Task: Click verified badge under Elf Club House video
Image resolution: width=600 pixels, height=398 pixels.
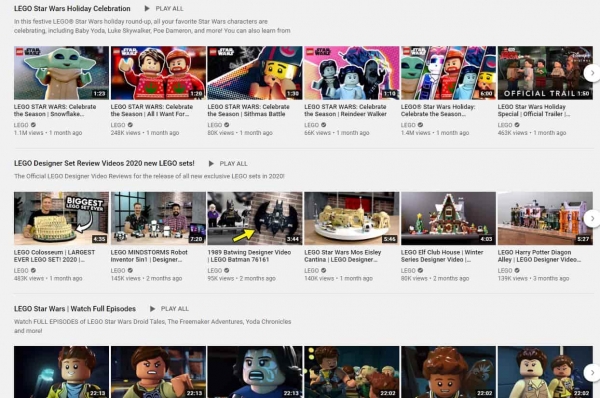Action: coord(421,271)
